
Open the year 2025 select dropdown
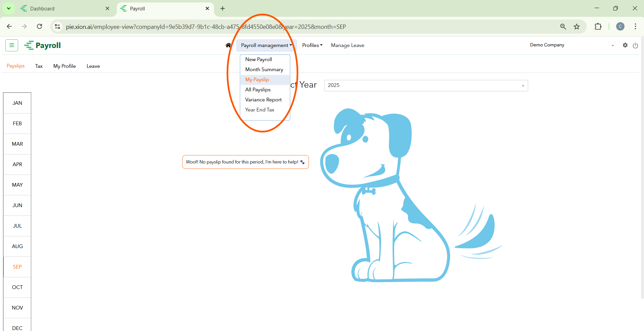click(x=426, y=86)
